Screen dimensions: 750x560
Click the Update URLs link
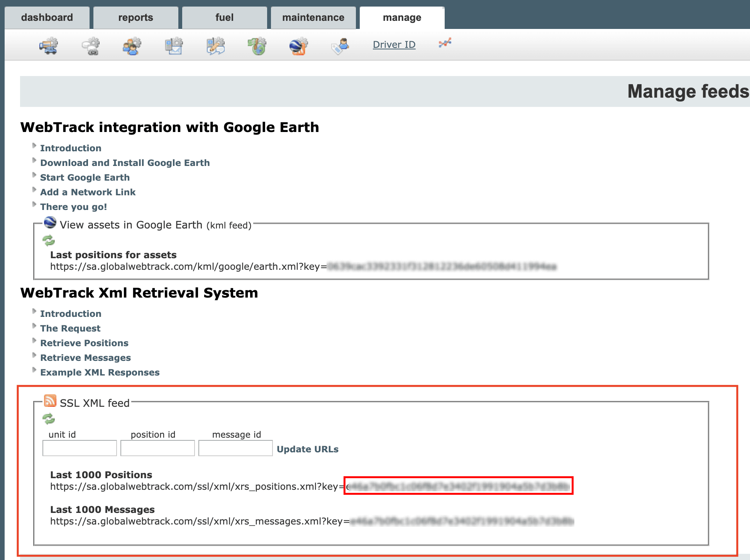click(307, 449)
